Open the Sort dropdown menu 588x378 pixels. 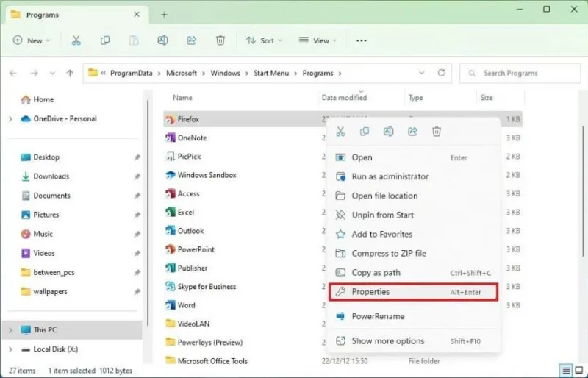coord(264,40)
